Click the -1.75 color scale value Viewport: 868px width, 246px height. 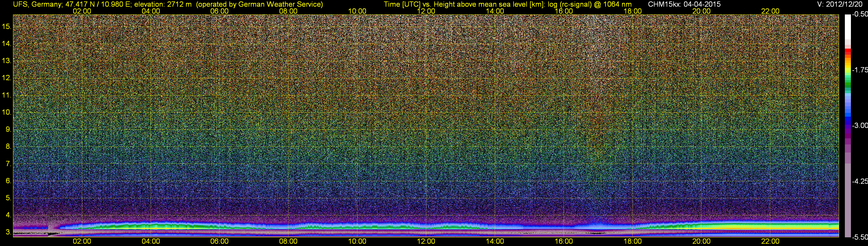coord(860,70)
